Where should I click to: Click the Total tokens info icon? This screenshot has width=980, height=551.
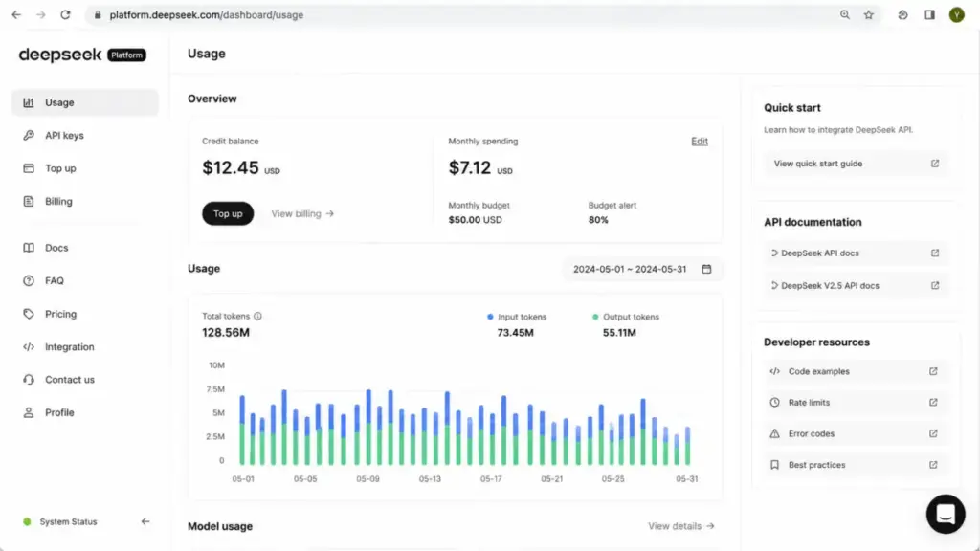257,316
